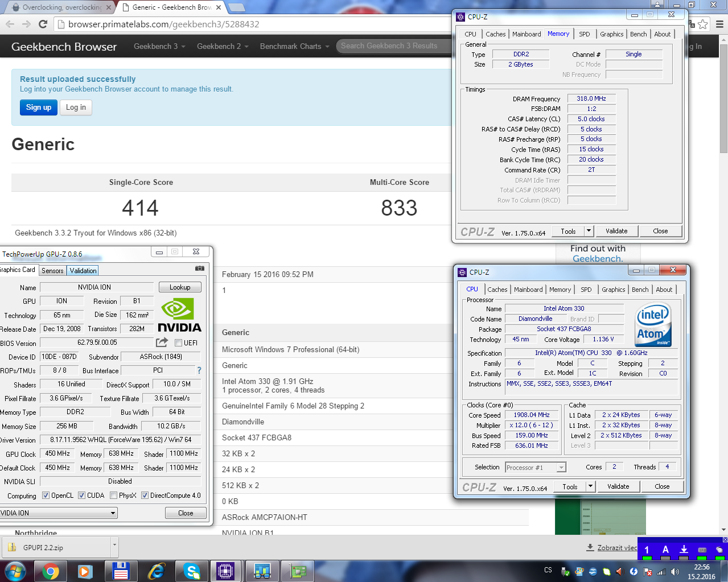Click the GPU-Z camera screenshot icon

point(199,268)
